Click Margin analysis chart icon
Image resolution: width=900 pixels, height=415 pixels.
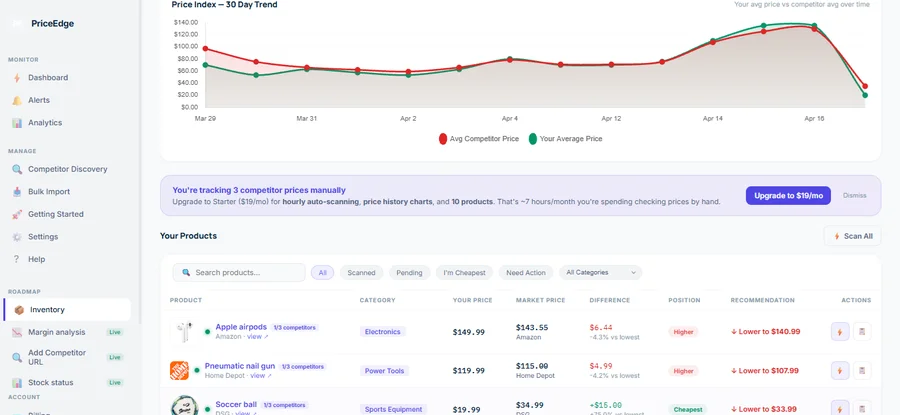tap(17, 332)
